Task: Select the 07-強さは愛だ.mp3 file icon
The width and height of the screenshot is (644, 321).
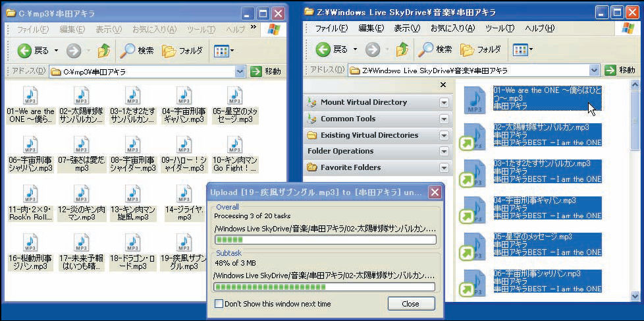Action: click(x=81, y=144)
